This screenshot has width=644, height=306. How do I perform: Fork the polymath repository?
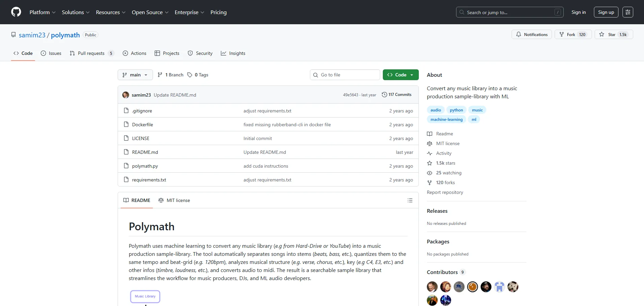(x=571, y=35)
